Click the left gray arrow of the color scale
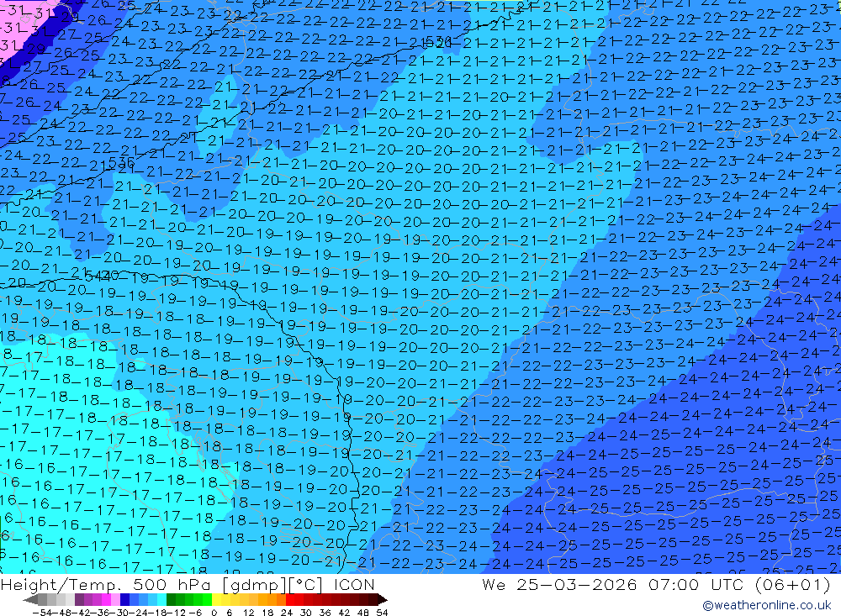The width and height of the screenshot is (841, 616). (30, 599)
